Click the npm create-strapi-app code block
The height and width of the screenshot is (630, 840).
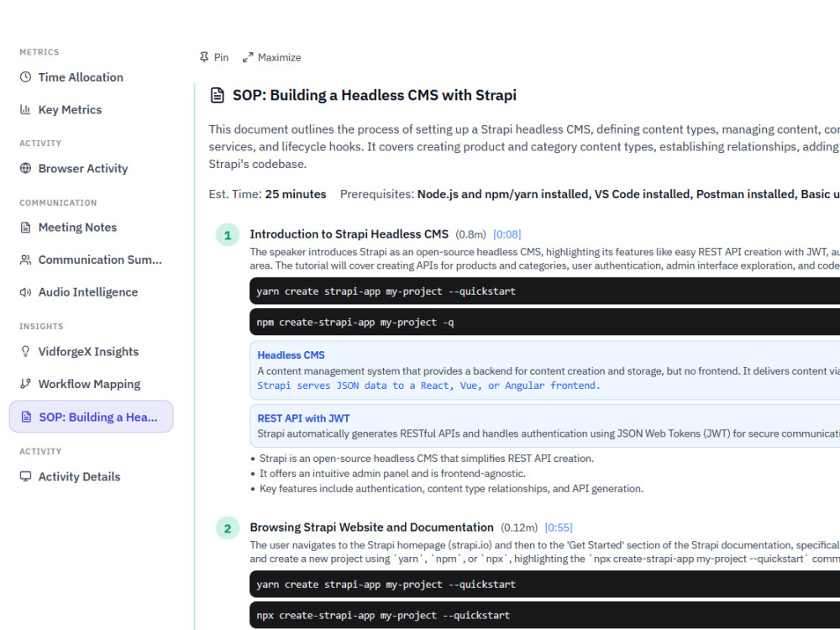point(545,322)
